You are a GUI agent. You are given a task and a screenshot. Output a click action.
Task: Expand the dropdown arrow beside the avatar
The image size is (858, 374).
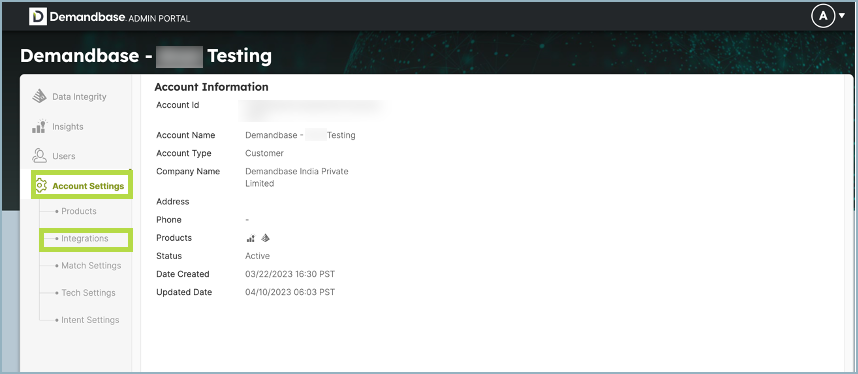(842, 16)
